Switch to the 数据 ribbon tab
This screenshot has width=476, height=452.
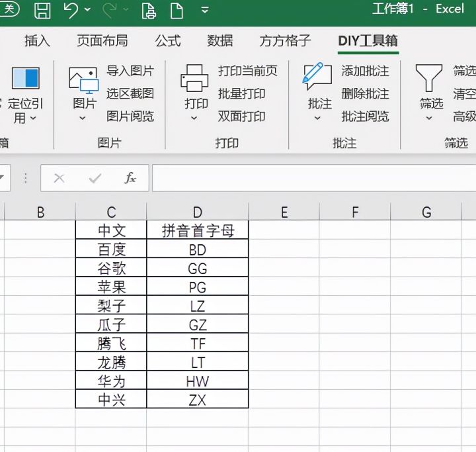pyautogui.click(x=220, y=41)
